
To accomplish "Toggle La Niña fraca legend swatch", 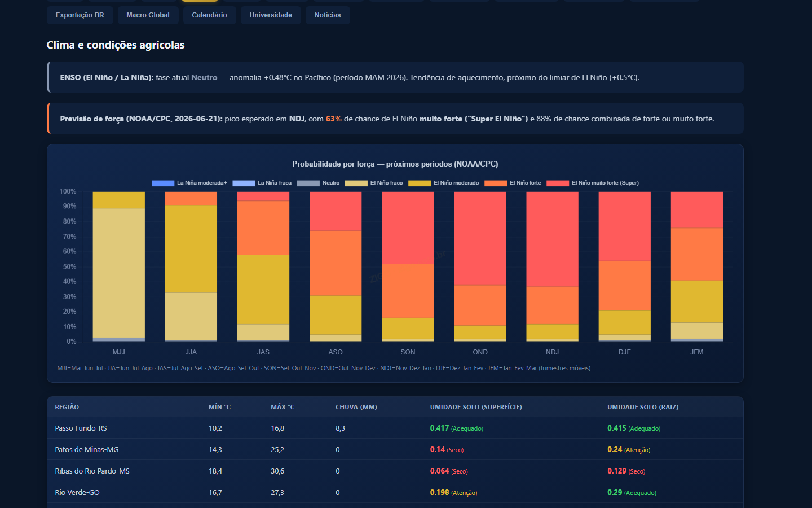I will pos(262,183).
